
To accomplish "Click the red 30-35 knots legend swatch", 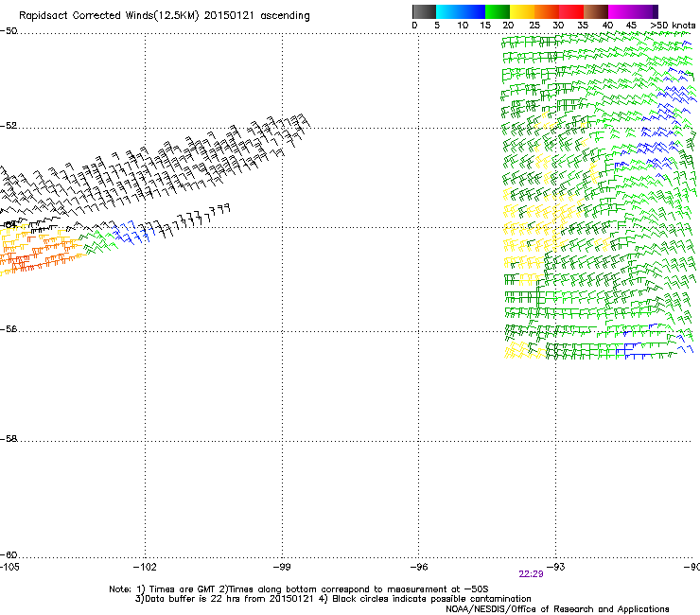I will click(x=571, y=11).
